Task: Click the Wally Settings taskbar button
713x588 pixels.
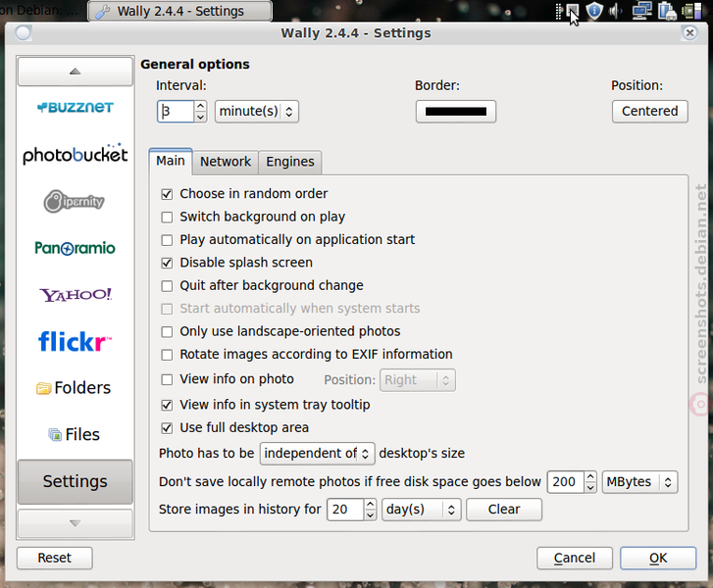Action: click(180, 11)
